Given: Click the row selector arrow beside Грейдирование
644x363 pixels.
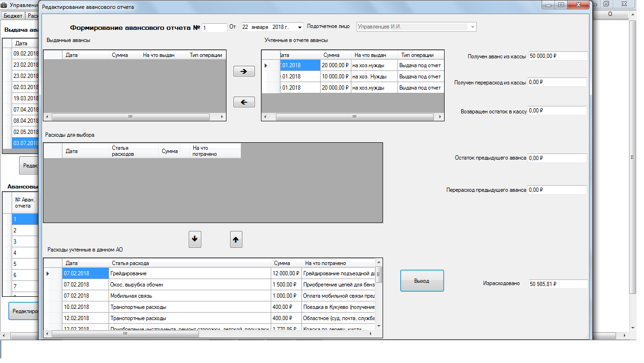Looking at the screenshot, I should 48,273.
